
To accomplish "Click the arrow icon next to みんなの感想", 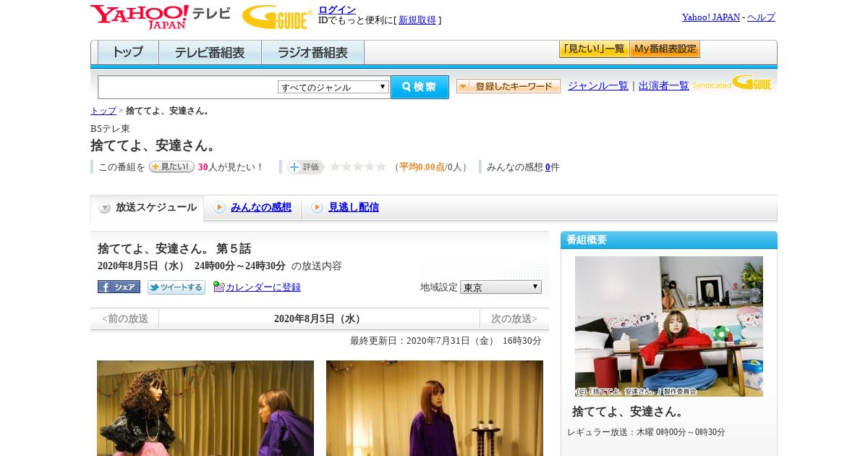I will [x=219, y=208].
